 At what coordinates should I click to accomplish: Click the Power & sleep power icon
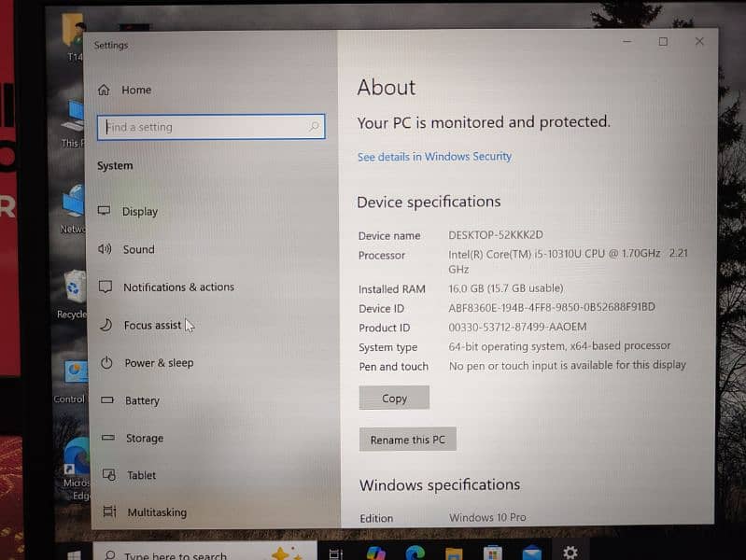pyautogui.click(x=106, y=362)
